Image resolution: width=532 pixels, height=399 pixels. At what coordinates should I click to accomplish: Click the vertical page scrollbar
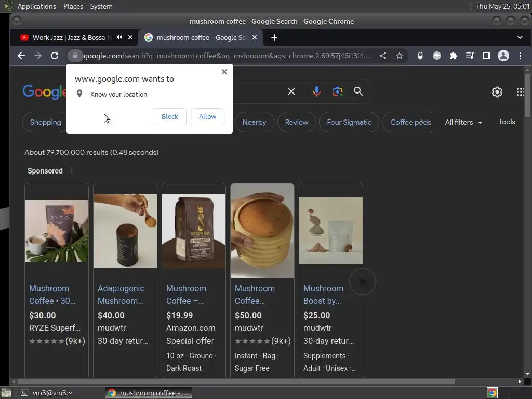(x=527, y=95)
